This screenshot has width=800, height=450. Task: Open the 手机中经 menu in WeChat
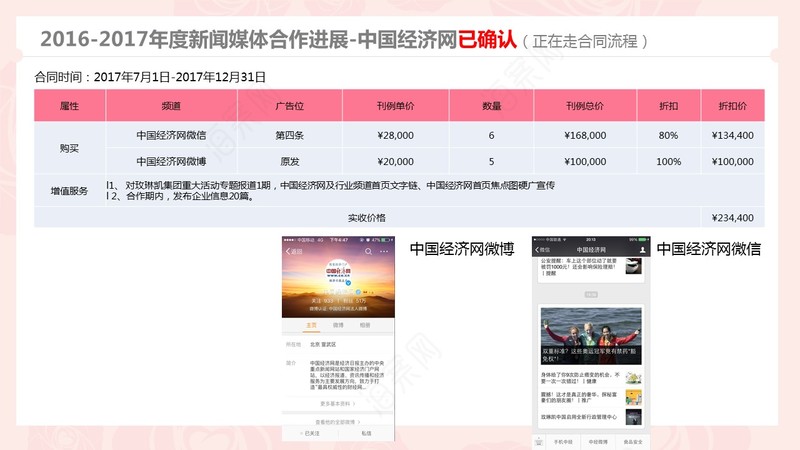pos(563,442)
